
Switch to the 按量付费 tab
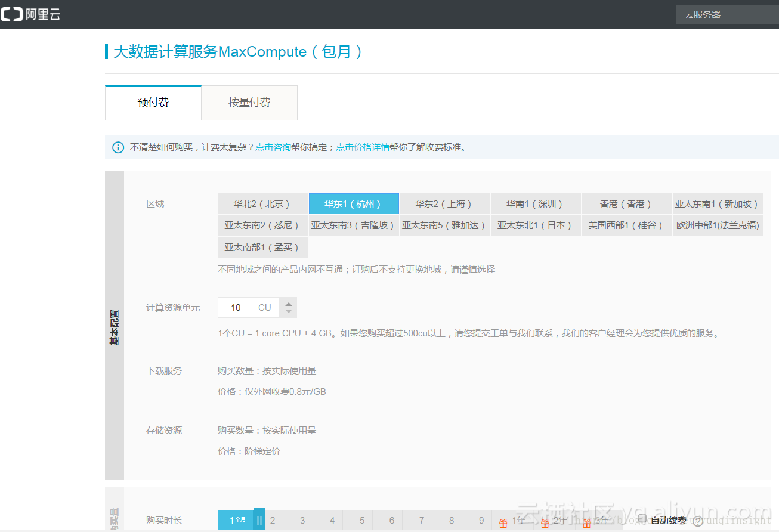(249, 102)
